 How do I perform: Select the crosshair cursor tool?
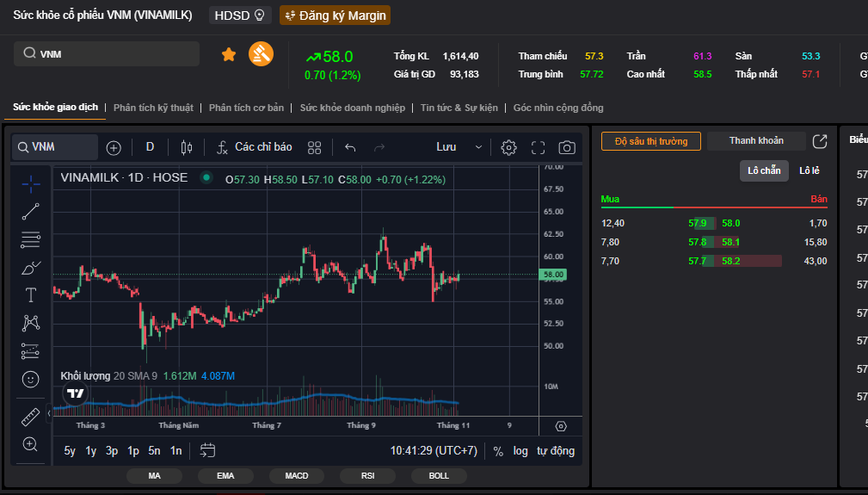[31, 183]
